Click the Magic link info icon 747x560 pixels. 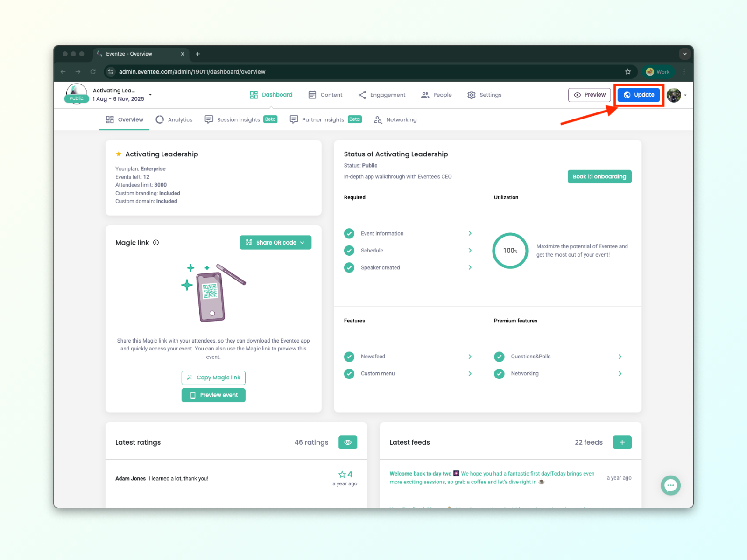156,243
